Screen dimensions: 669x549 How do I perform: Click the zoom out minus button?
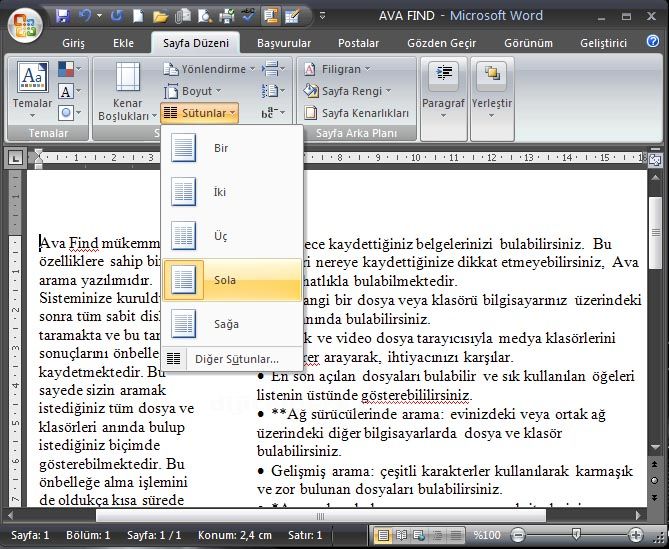[518, 535]
